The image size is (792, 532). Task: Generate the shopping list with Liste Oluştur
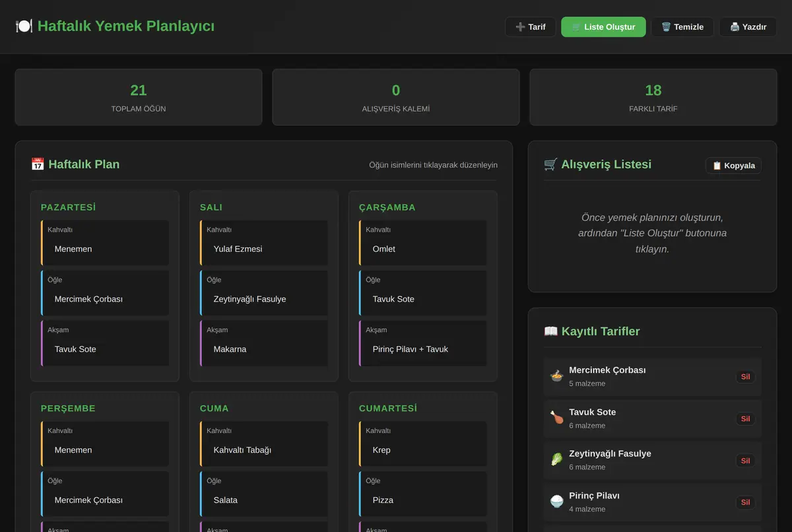point(603,27)
